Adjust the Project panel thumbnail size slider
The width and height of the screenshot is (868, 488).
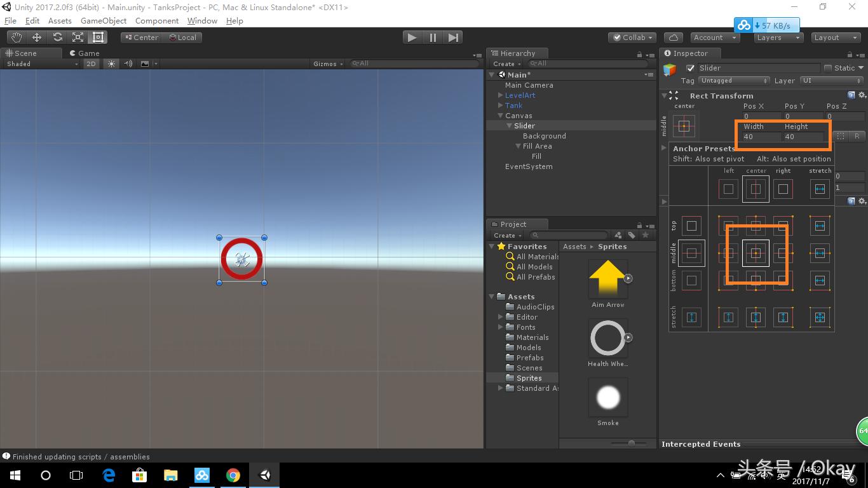coord(632,443)
